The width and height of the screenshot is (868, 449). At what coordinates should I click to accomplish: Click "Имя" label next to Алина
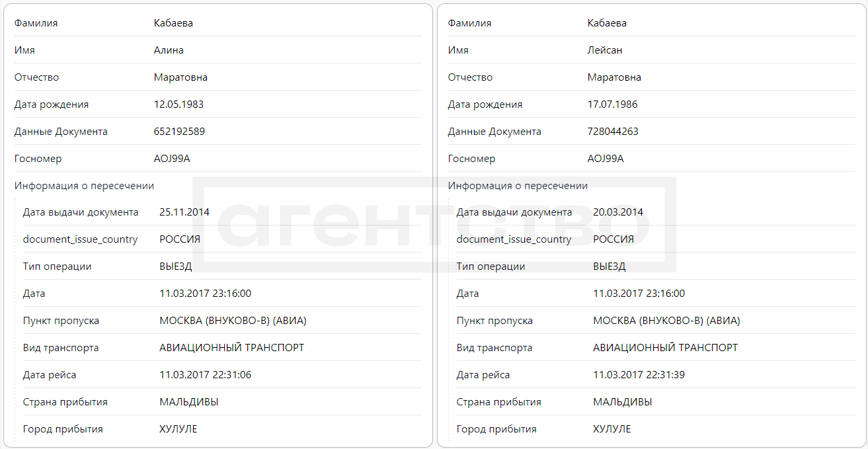point(24,50)
